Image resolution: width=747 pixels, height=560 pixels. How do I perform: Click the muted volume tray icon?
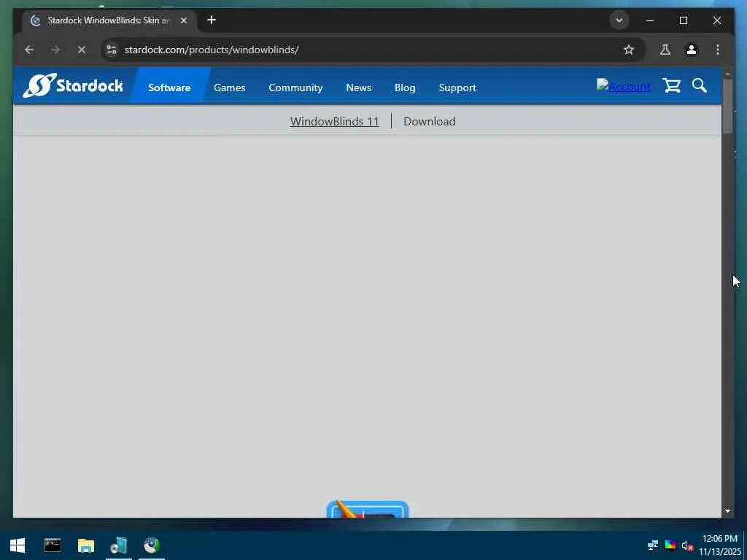pyautogui.click(x=687, y=545)
